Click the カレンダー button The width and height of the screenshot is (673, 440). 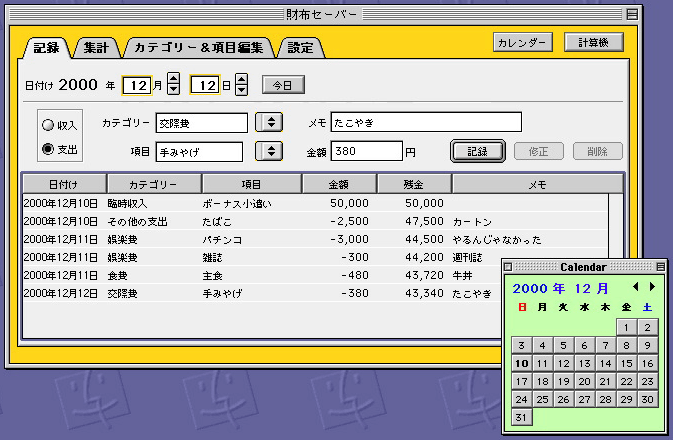pos(522,42)
